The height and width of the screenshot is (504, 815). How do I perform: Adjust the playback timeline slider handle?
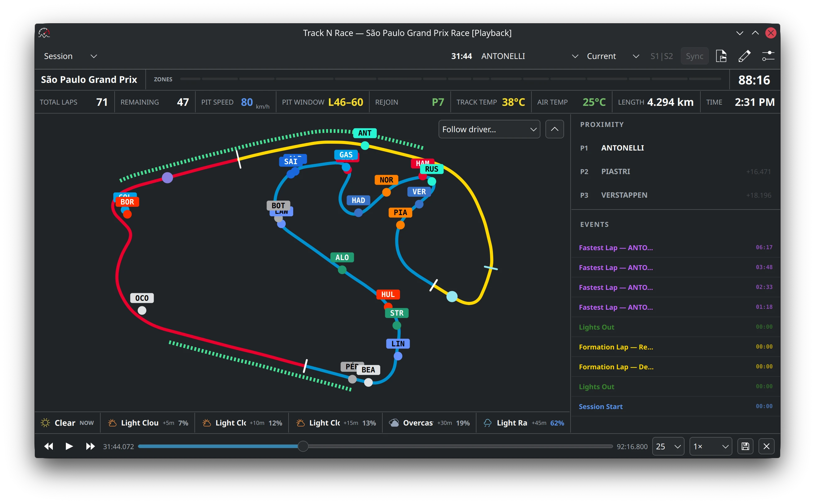[303, 446]
